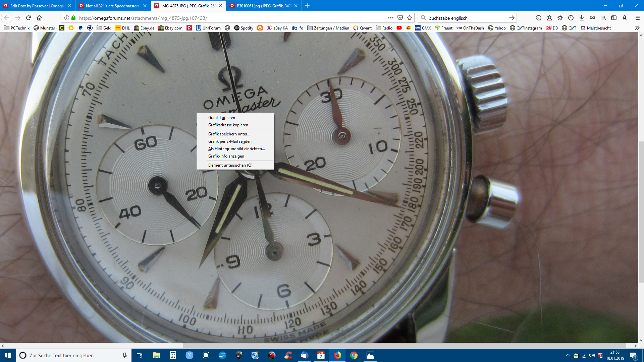This screenshot has width=644, height=362.
Task: Reload the current page
Action: coord(29,18)
